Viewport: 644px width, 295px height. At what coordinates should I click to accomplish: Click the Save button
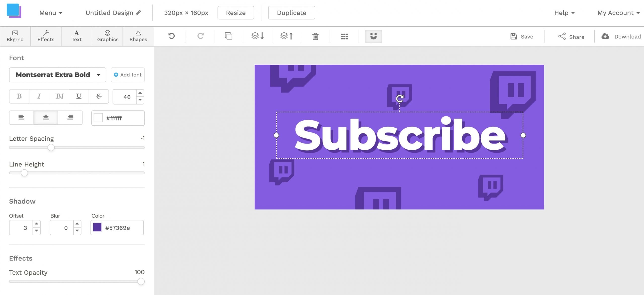click(x=522, y=36)
